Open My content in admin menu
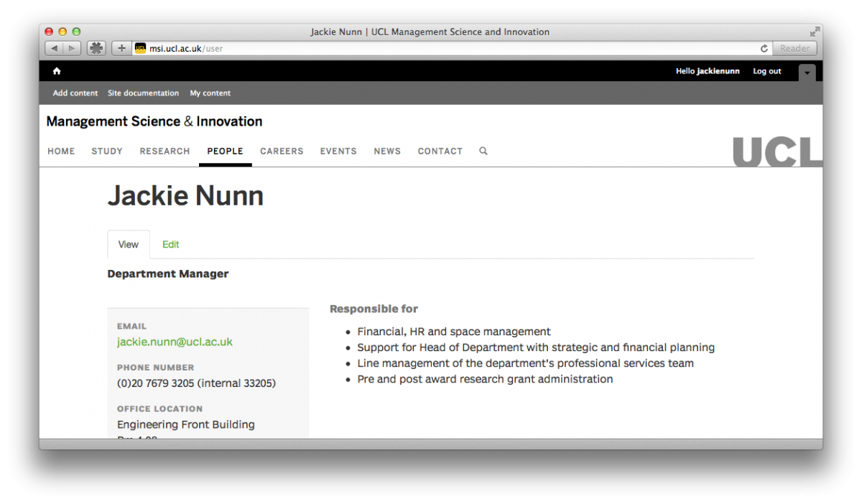862x504 pixels. (x=210, y=93)
